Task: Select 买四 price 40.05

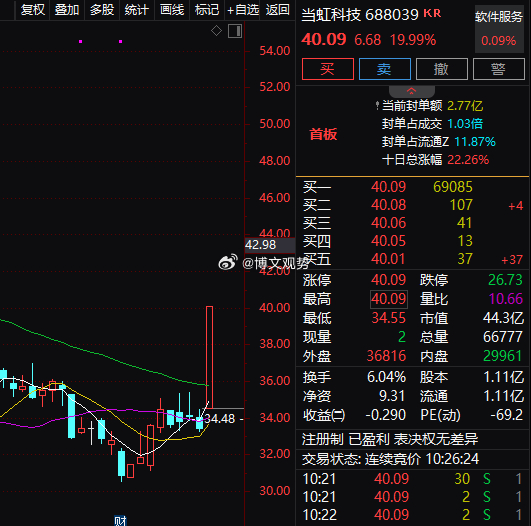Action: [x=388, y=241]
